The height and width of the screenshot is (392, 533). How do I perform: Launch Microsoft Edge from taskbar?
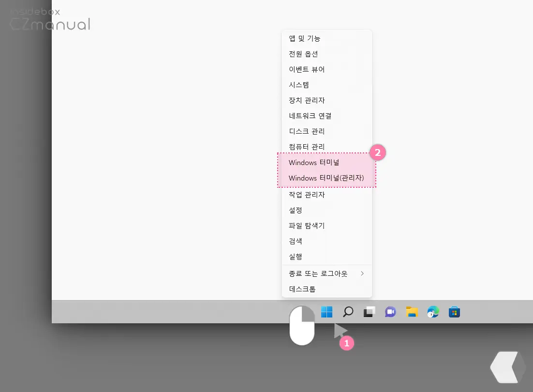433,312
